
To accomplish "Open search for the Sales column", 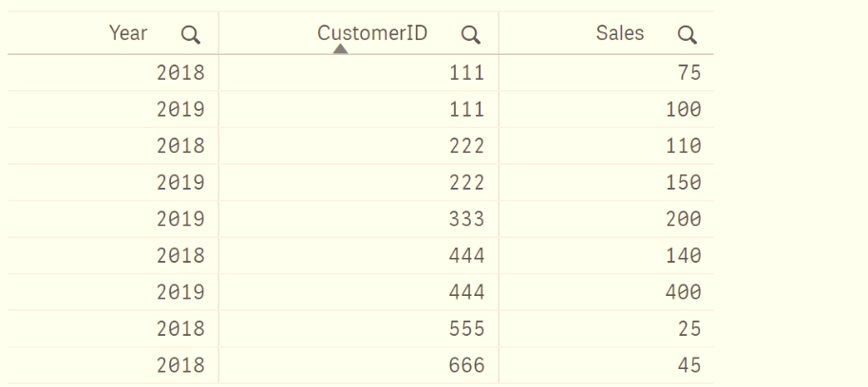I will [689, 36].
